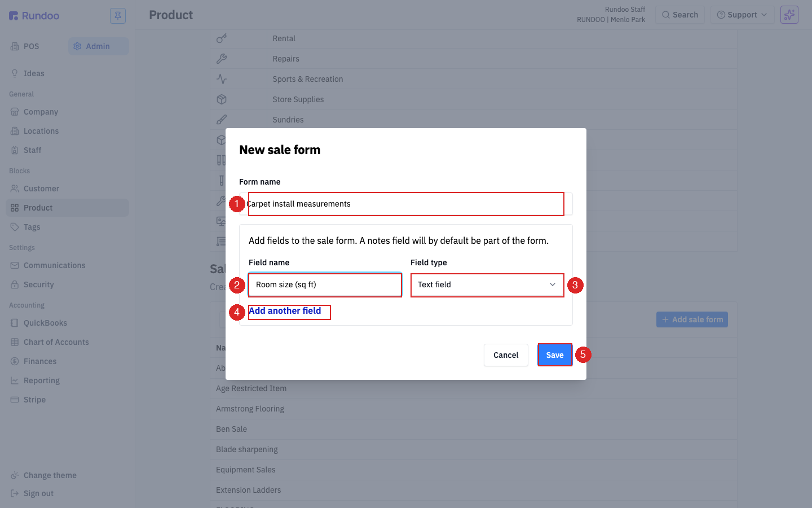Click the store icon beside Company
Viewport: 812px width, 508px height.
[x=15, y=112]
